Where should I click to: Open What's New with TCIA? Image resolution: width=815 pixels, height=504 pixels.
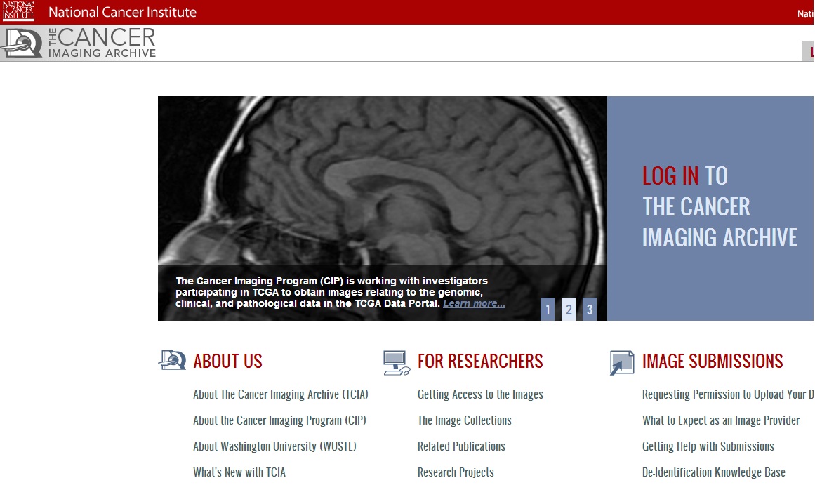coord(239,472)
